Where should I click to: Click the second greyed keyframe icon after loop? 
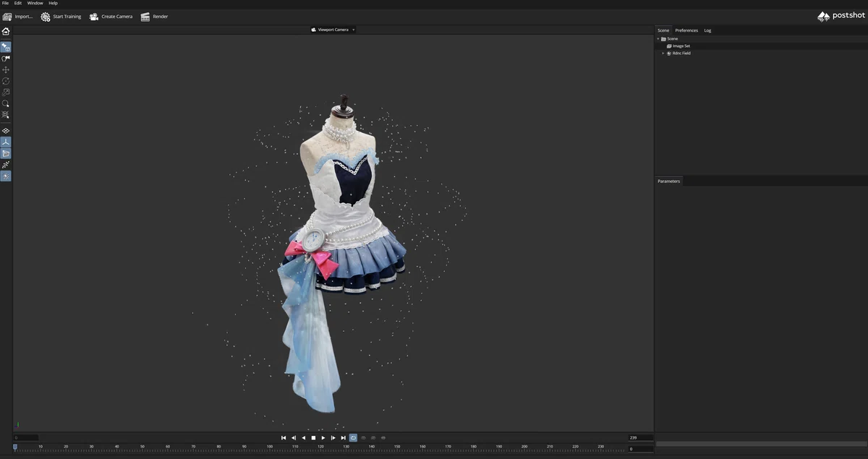pos(373,437)
